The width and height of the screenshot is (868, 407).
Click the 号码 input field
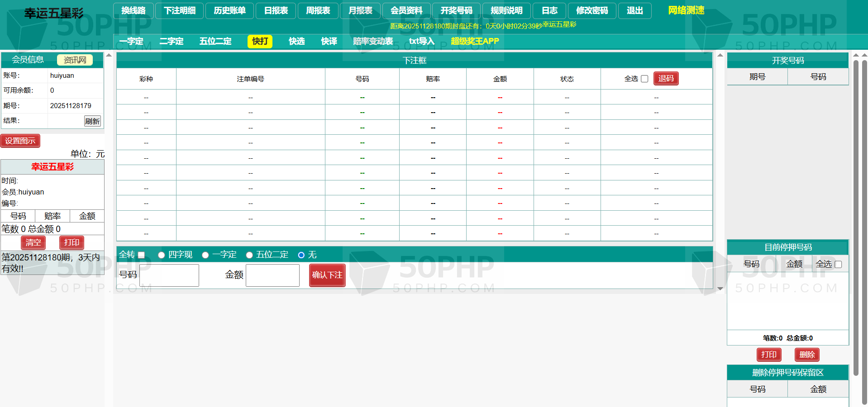[169, 275]
